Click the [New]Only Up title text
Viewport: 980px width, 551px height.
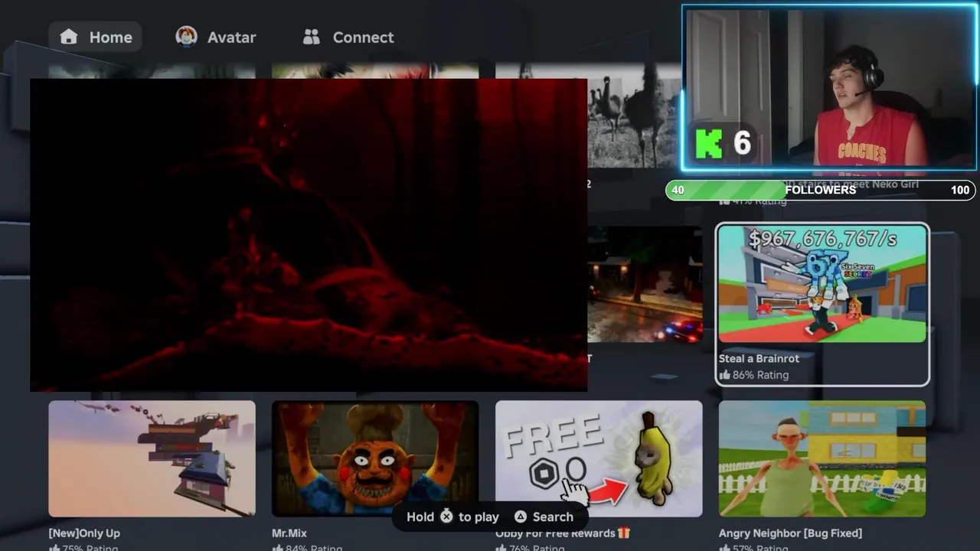pos(84,533)
